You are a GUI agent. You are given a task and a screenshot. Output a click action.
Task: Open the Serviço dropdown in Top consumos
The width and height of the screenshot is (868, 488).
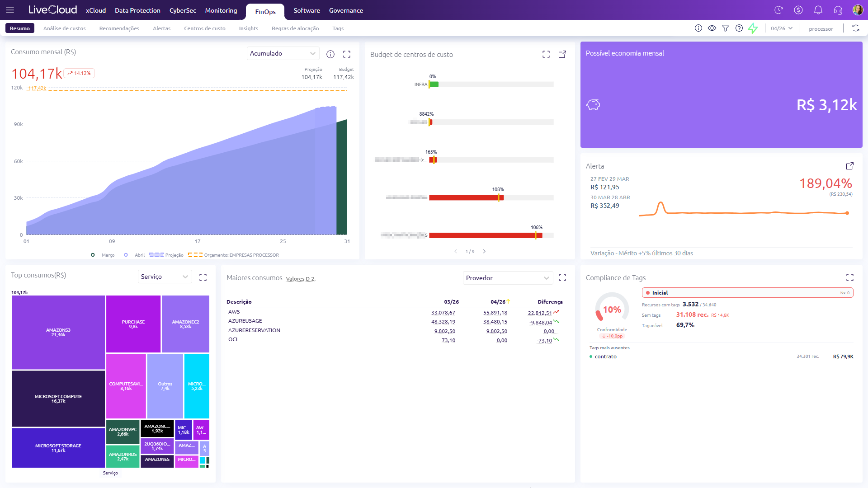click(165, 277)
